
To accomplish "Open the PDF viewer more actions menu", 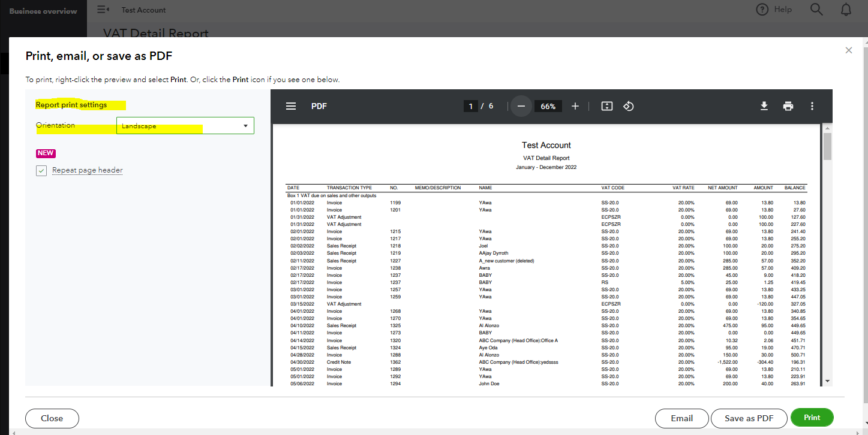I will [x=812, y=106].
